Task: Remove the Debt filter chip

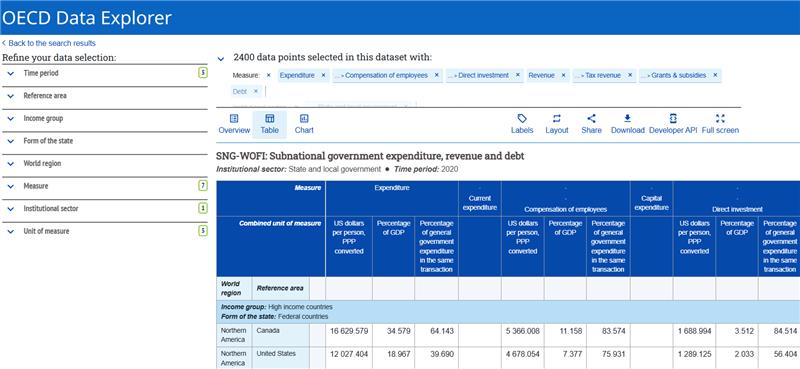Action: [256, 91]
